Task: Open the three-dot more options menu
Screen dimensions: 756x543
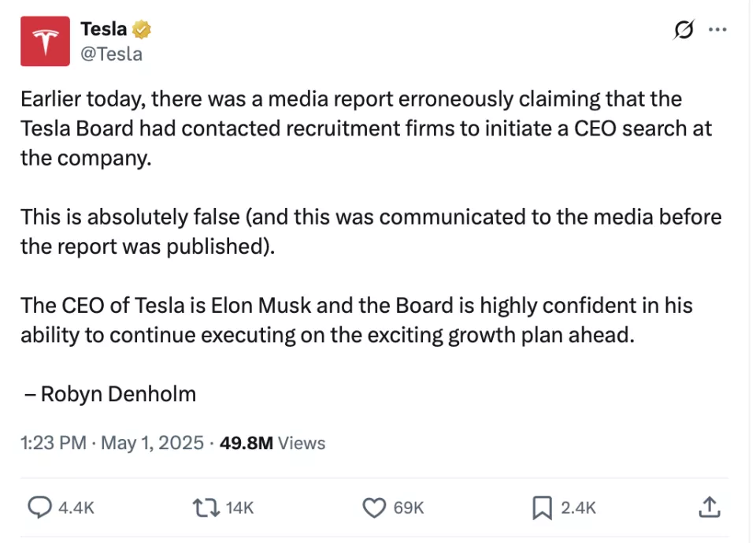Action: point(717,30)
